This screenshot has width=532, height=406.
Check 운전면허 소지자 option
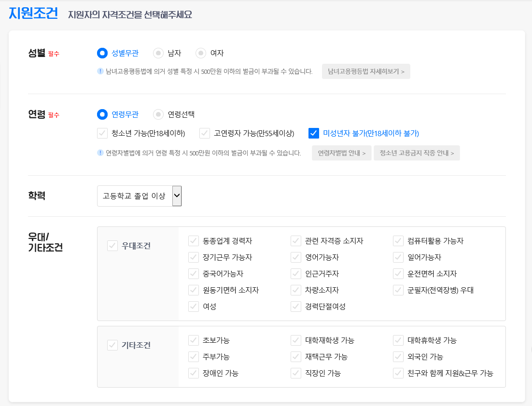pyautogui.click(x=398, y=273)
